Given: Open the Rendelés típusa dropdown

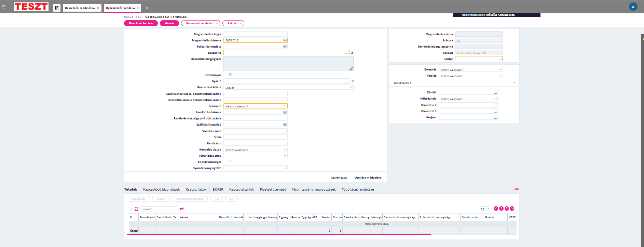Looking at the screenshot, I should pyautogui.click(x=256, y=149).
